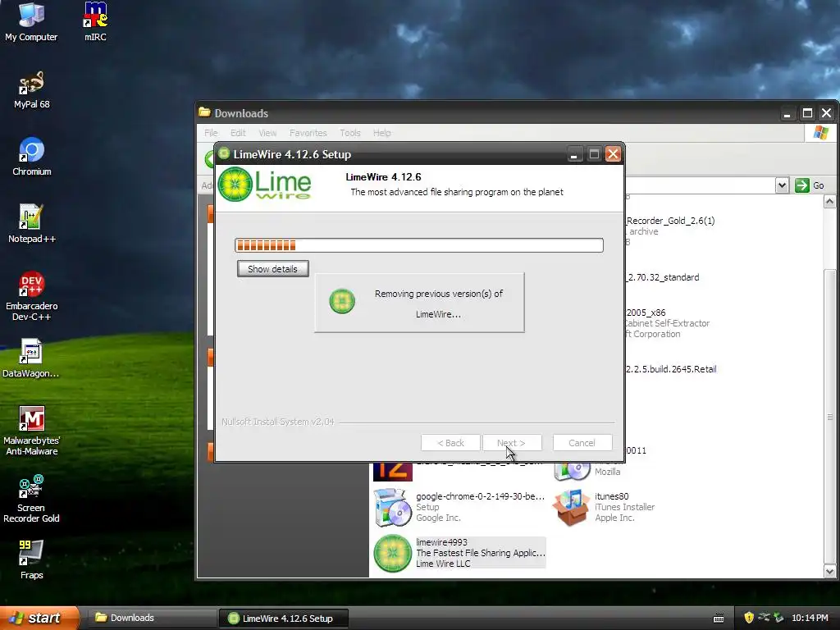Click the on-screen keyboard tray icon
This screenshot has height=630, width=840.
pos(719,619)
